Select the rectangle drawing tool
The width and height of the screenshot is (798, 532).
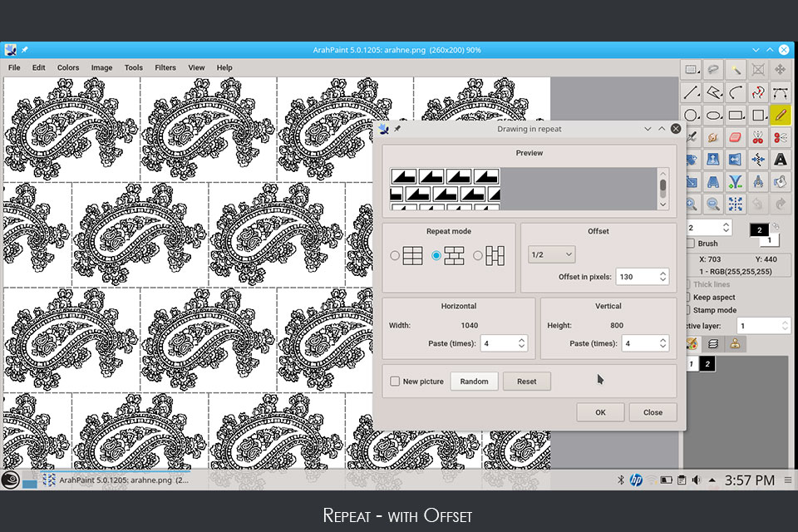pos(736,115)
